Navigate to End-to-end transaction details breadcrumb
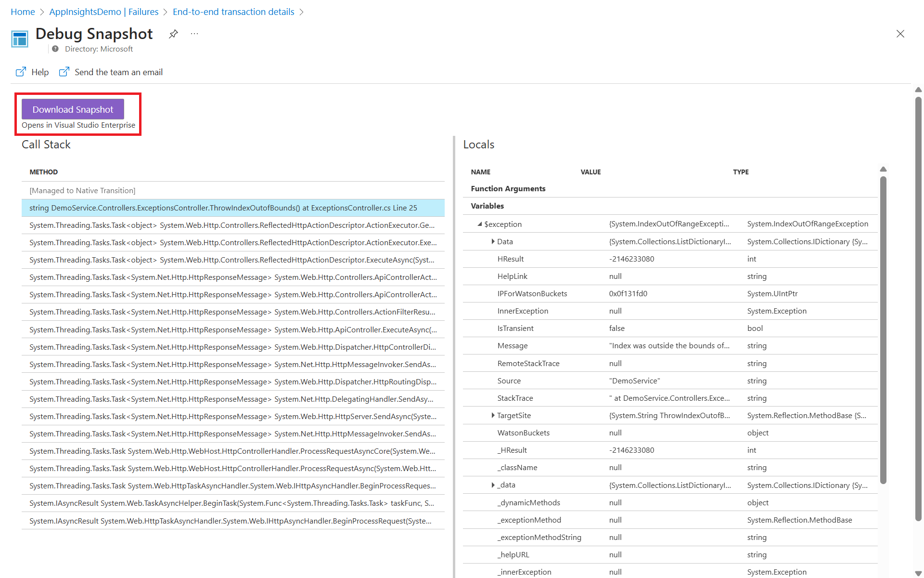This screenshot has height=578, width=924. pos(233,12)
